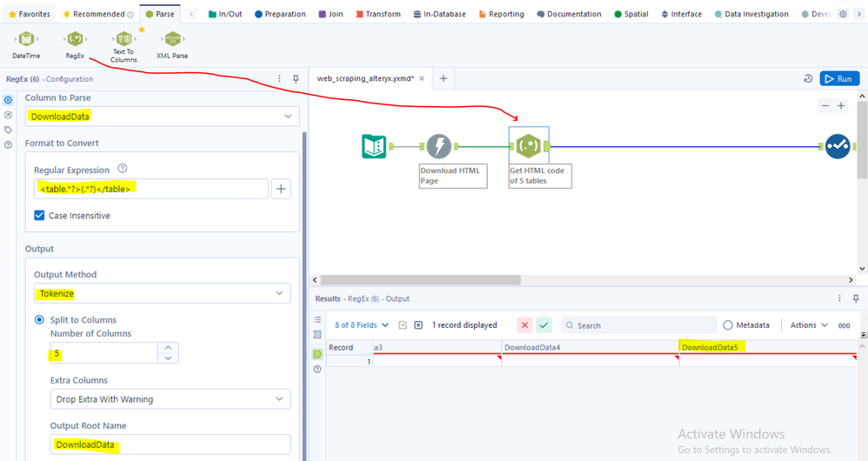The image size is (868, 461).
Task: Open Configuration panel options menu
Action: click(279, 78)
